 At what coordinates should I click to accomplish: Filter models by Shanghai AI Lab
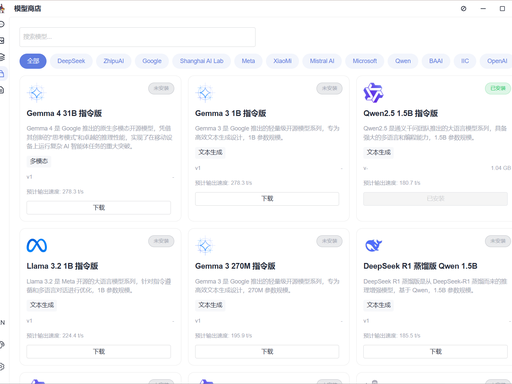(201, 61)
